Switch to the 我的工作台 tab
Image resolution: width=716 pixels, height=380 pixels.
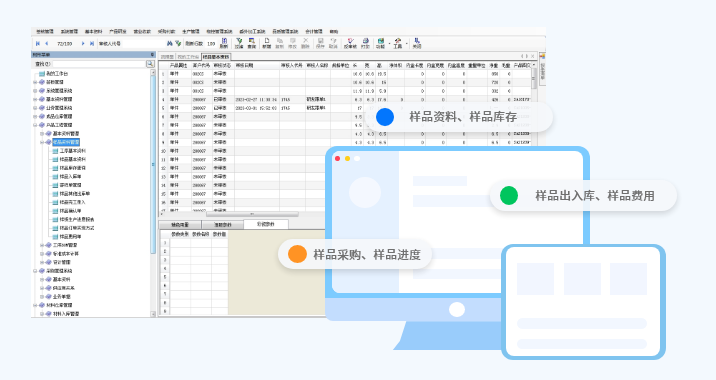pos(188,57)
